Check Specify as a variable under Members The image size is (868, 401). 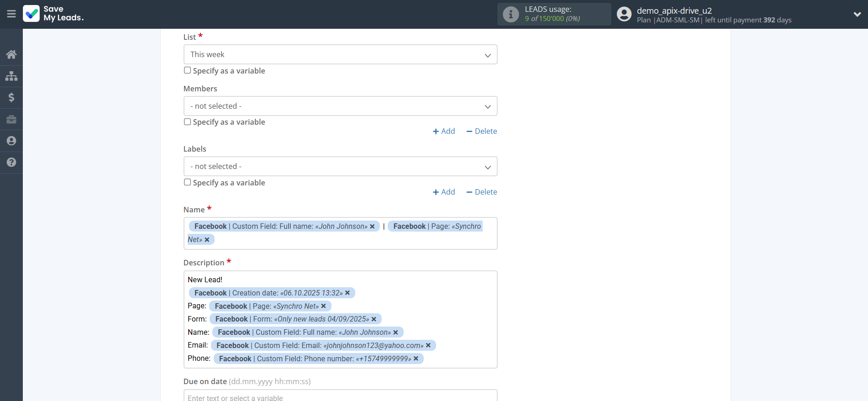coord(187,122)
